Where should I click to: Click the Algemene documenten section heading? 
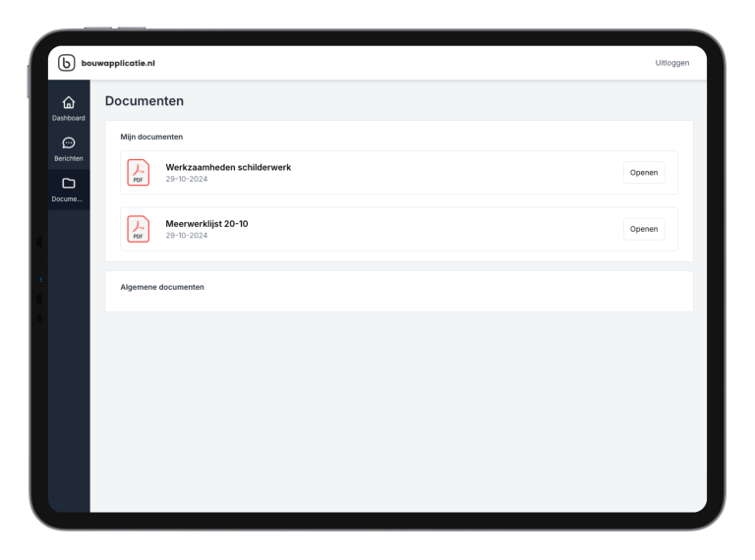162,287
